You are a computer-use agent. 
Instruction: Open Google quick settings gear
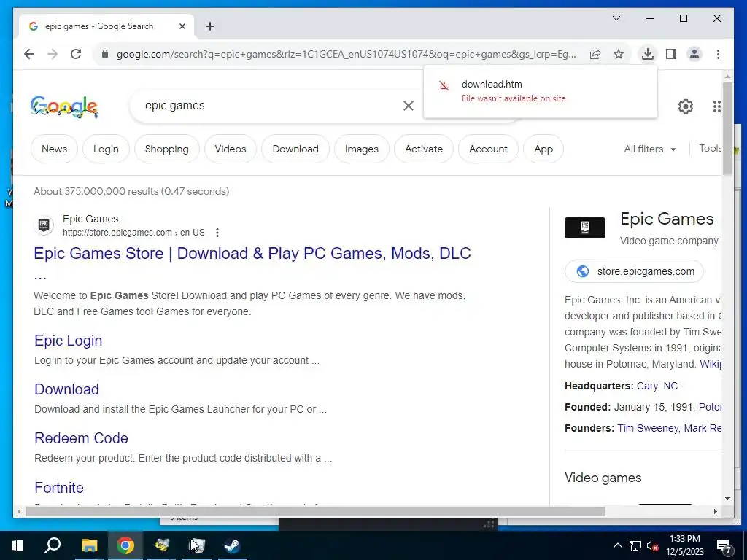click(686, 106)
